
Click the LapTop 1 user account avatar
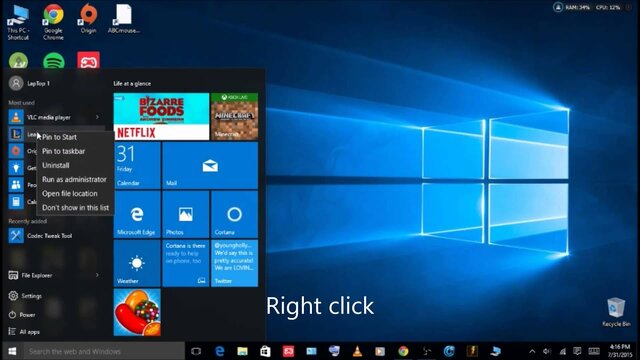tap(16, 83)
